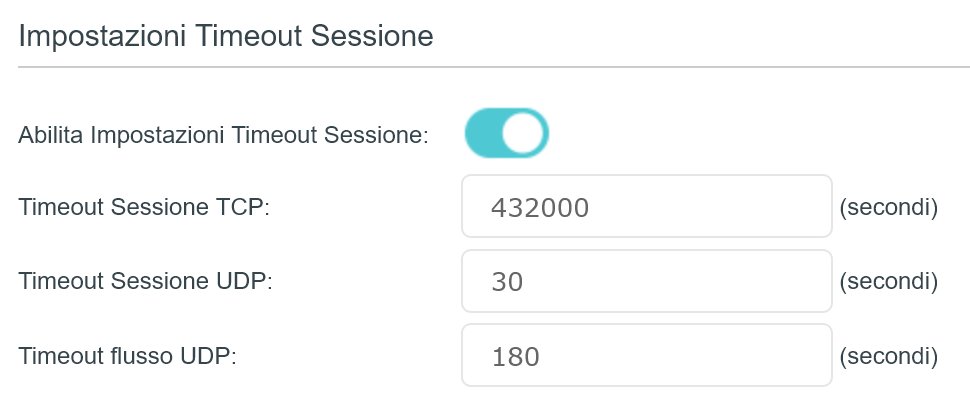
Task: Click empty right side of TCP timeout box
Action: [x=760, y=207]
